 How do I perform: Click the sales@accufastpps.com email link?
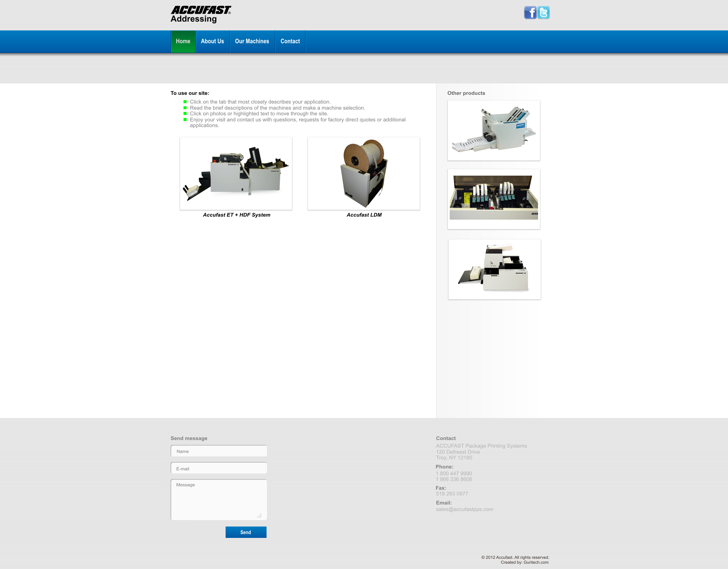tap(464, 509)
